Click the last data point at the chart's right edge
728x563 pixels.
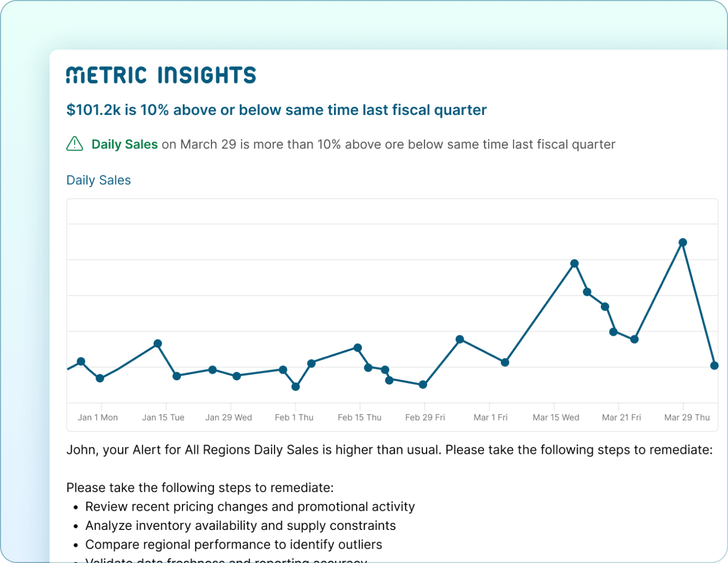point(715,365)
